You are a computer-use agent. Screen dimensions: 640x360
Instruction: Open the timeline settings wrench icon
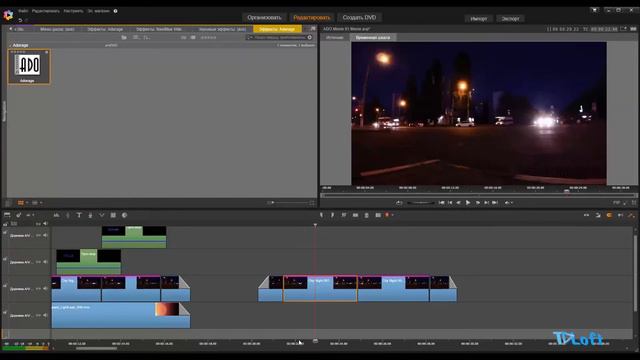18,215
